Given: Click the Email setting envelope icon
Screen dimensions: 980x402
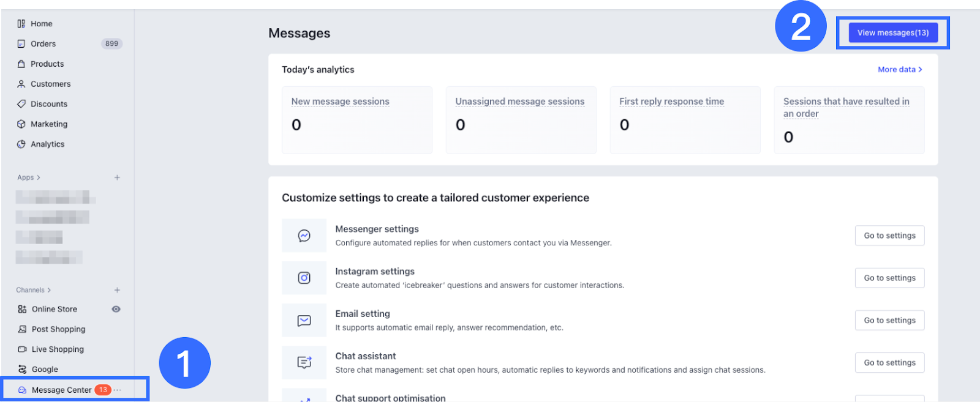Looking at the screenshot, I should pos(304,320).
